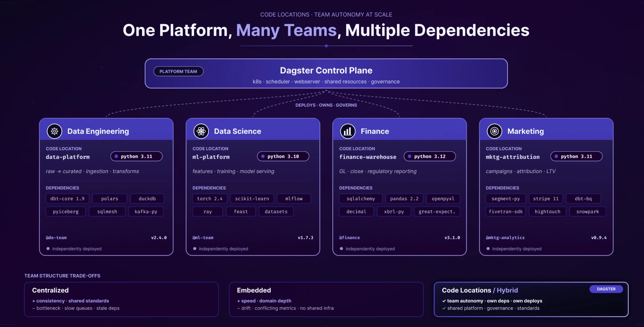Click the Data Engineering gear icon

pyautogui.click(x=55, y=131)
